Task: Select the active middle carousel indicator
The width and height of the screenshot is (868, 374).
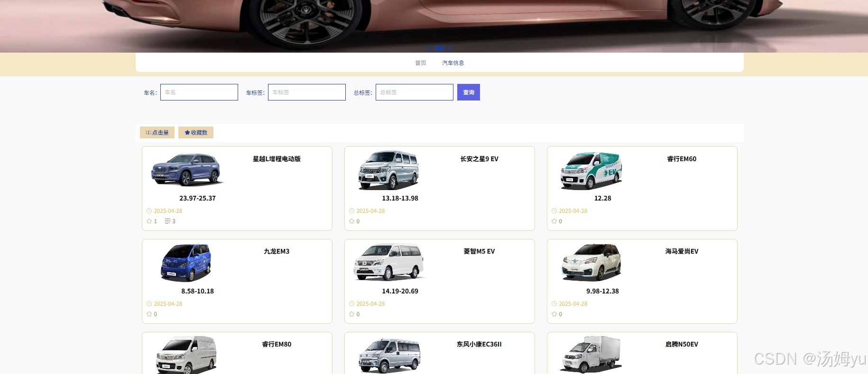Action: click(440, 48)
